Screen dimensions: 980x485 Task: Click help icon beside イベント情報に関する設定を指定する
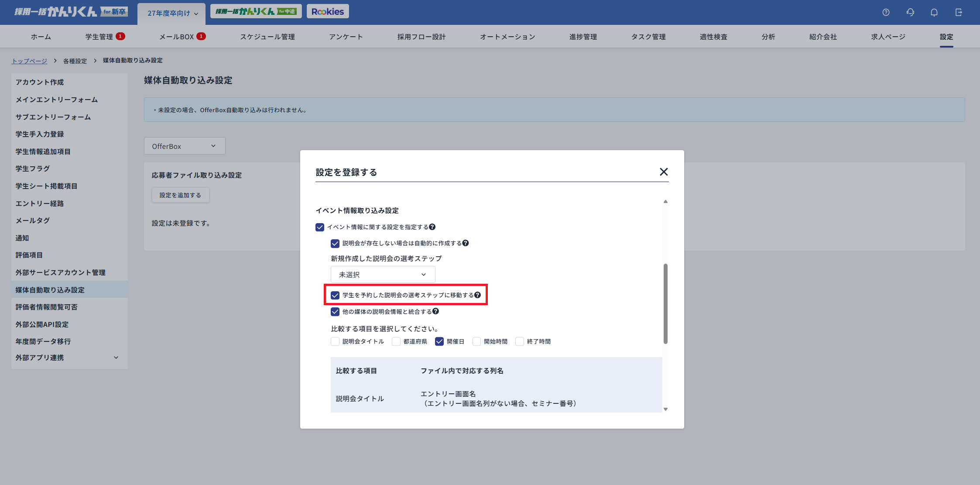(432, 227)
